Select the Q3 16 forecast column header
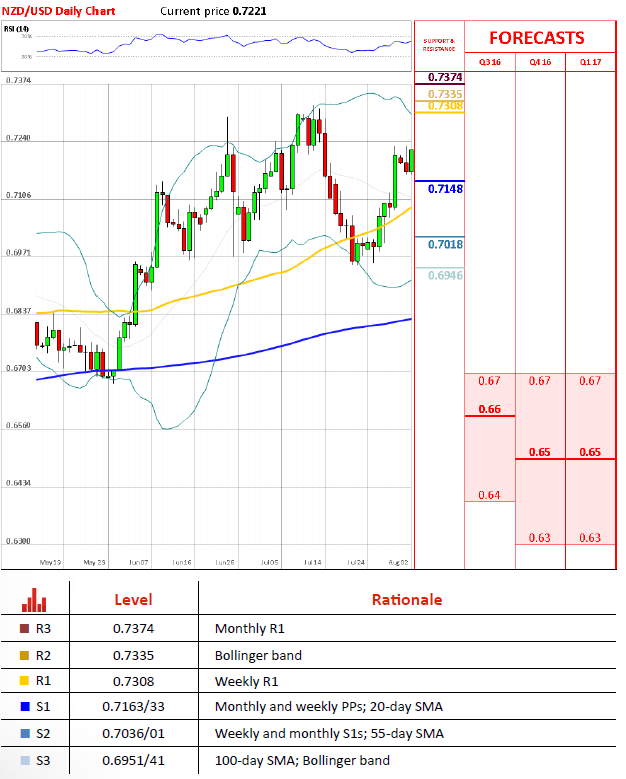This screenshot has height=779, width=626. pos(490,62)
